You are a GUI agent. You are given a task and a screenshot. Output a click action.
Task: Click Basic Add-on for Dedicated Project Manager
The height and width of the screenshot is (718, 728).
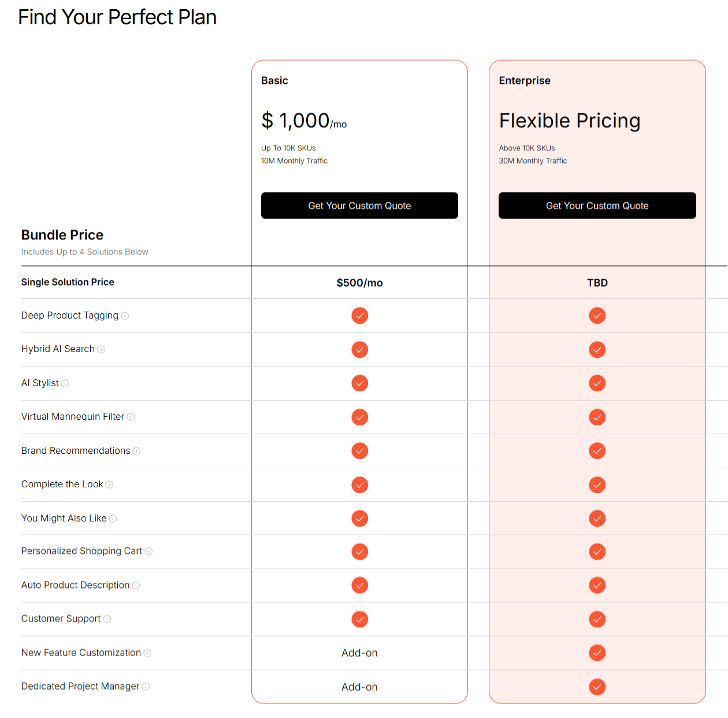359,687
